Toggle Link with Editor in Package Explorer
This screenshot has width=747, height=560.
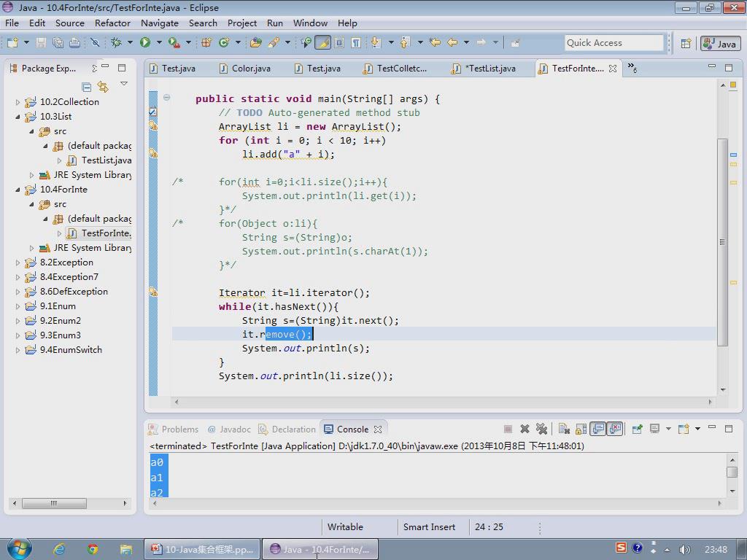tap(103, 87)
